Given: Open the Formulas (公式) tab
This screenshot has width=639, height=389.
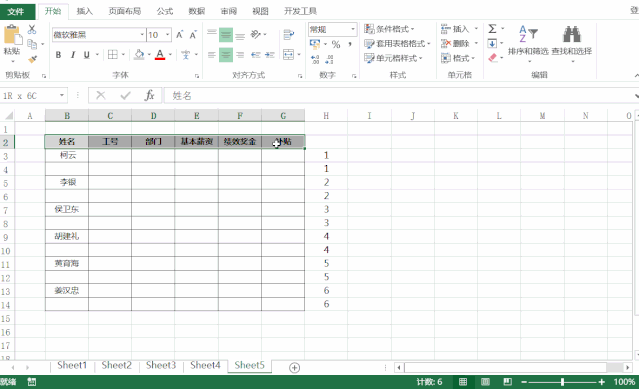Looking at the screenshot, I should [x=165, y=11].
